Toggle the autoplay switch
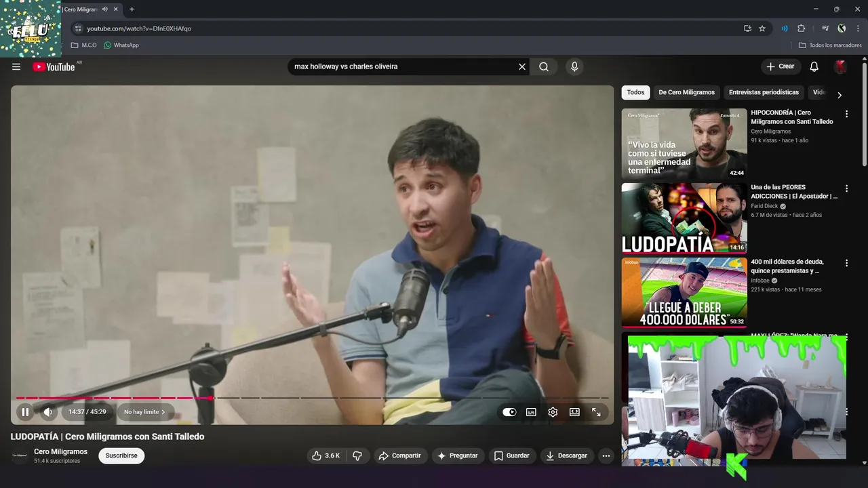The image size is (868, 488). [509, 411]
